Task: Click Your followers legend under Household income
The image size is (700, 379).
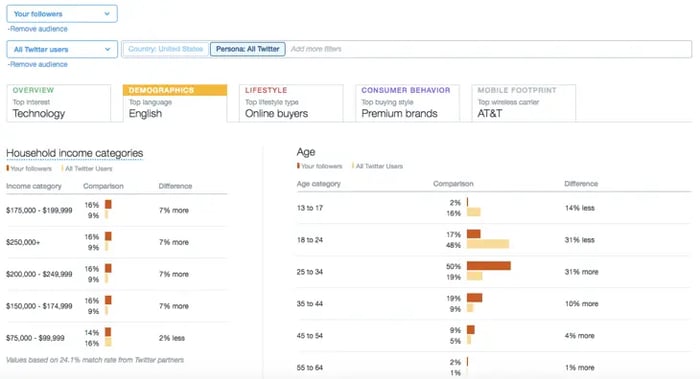Action: pos(29,169)
